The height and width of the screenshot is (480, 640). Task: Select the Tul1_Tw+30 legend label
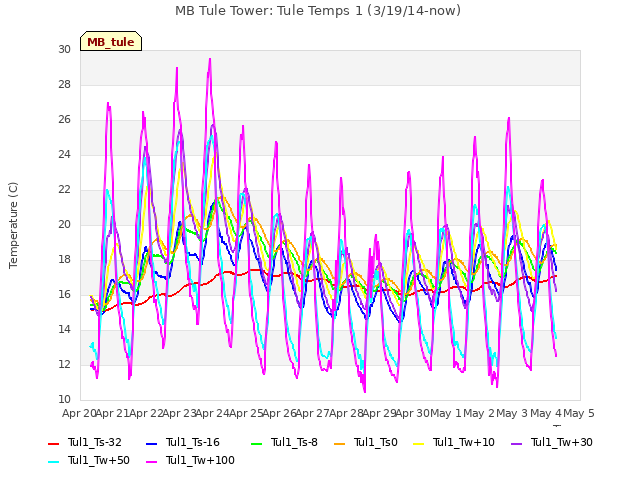(562, 442)
